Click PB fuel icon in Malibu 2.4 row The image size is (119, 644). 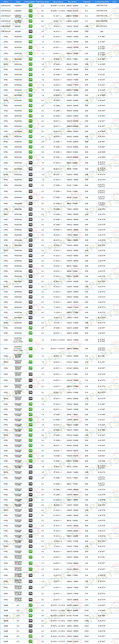[30, 26]
